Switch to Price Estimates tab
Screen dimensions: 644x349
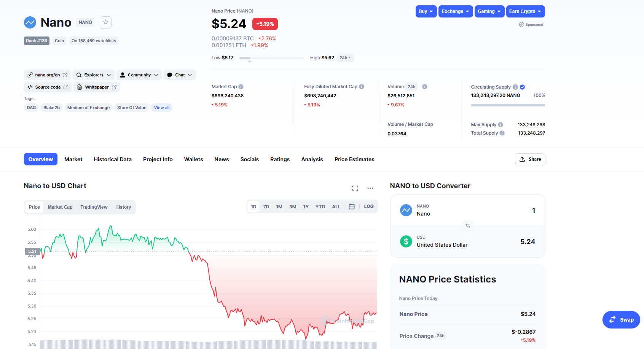(354, 159)
